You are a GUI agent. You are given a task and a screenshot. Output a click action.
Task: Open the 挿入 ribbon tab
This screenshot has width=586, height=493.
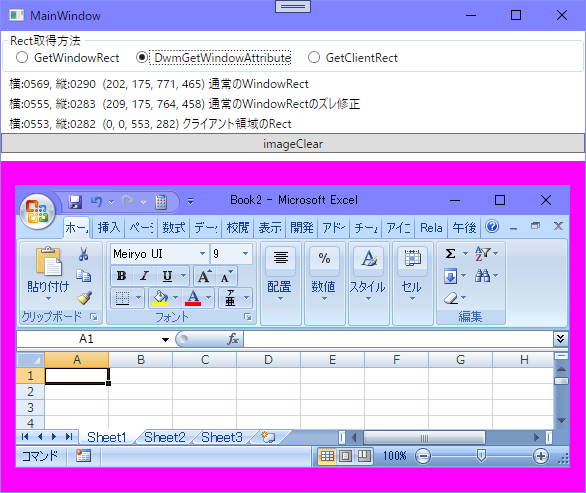point(109,227)
